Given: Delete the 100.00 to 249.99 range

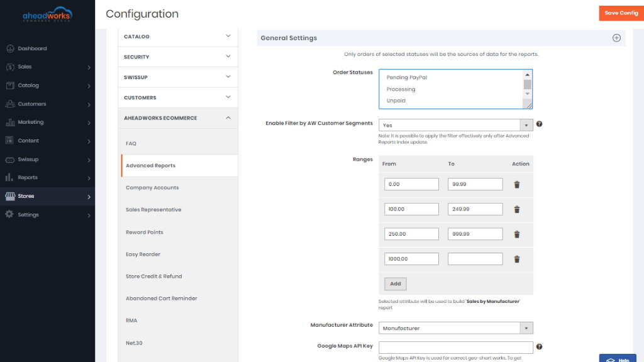Looking at the screenshot, I should point(517,210).
